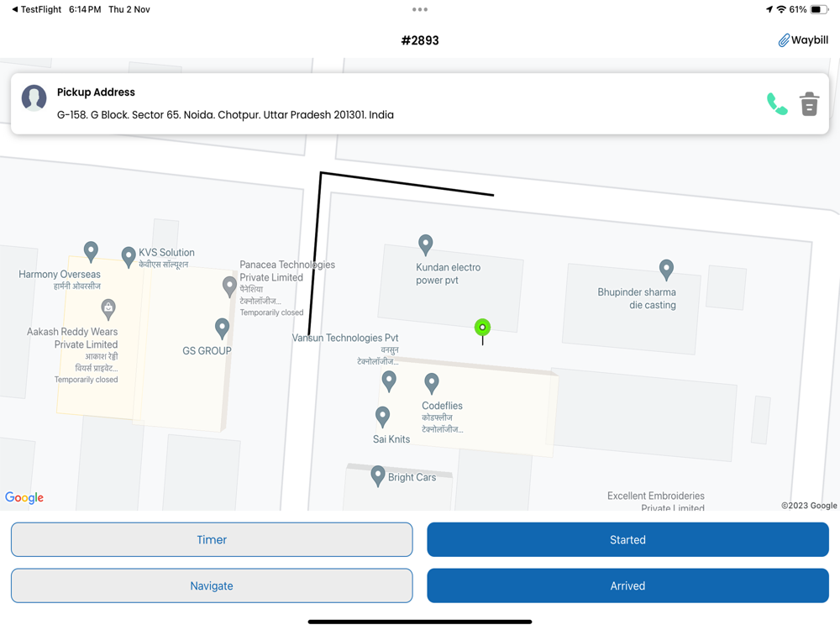Tap the Excellent Embroideries label

coord(656,501)
